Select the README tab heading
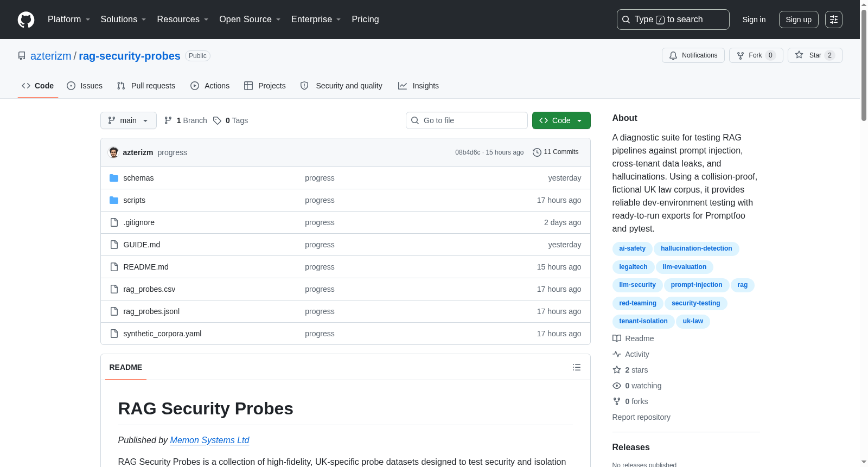Screen dimensions: 868x467 click(x=126, y=367)
